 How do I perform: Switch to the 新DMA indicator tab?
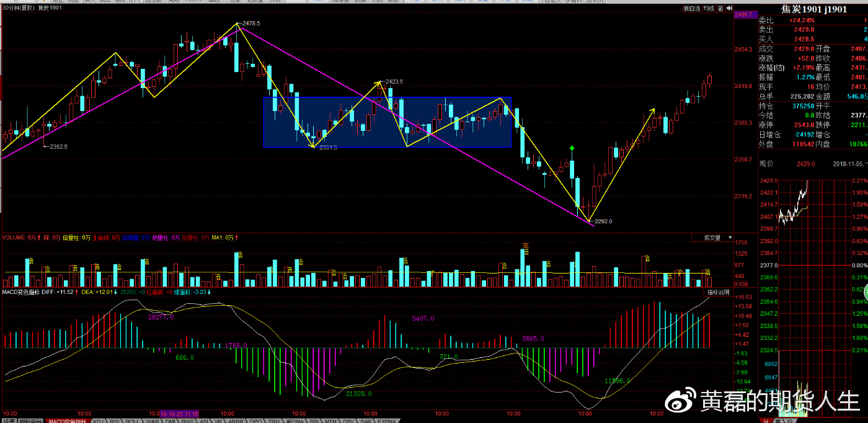click(x=294, y=421)
